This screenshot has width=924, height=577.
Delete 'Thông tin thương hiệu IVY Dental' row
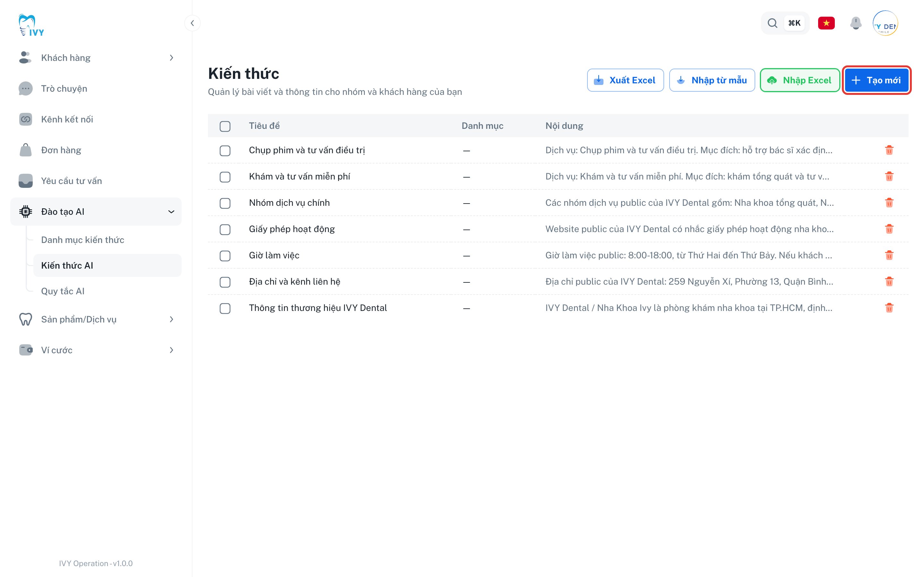[889, 308]
